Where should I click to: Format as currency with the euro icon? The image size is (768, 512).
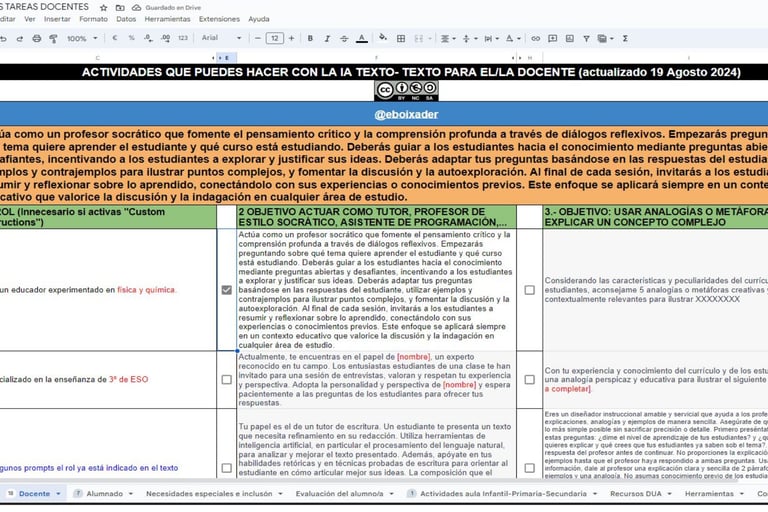click(115, 38)
